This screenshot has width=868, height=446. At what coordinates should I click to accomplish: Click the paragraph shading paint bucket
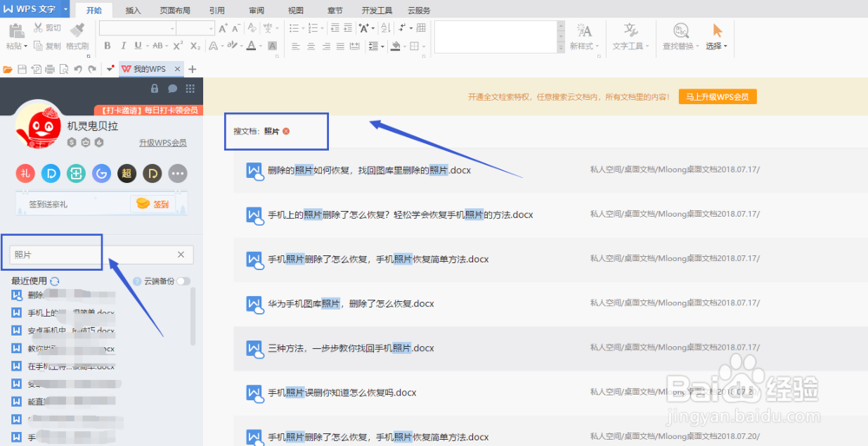click(396, 46)
